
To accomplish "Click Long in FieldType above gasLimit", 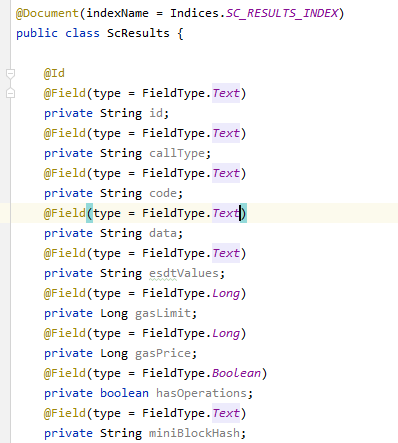I will coord(226,293).
